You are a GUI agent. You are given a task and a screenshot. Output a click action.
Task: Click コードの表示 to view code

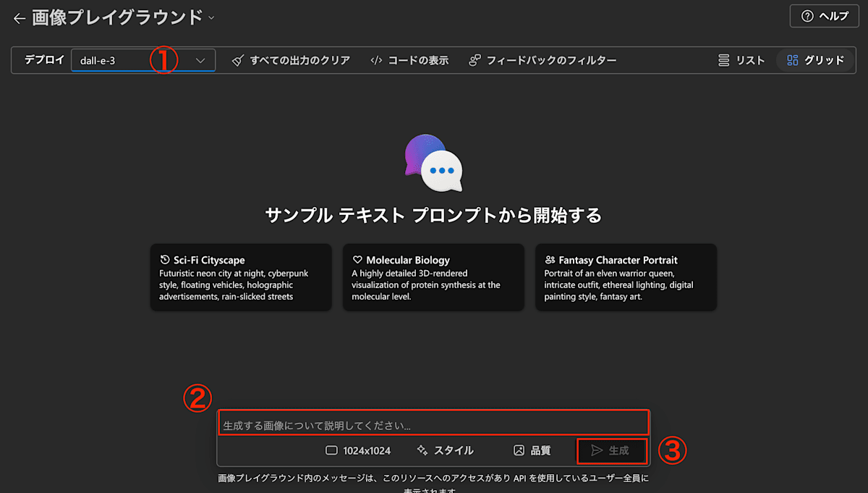[x=409, y=61]
